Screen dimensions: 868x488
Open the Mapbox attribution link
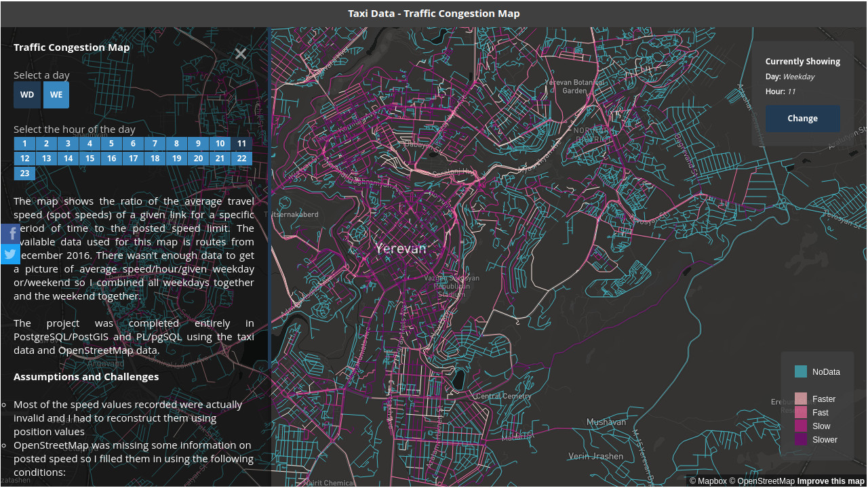(x=708, y=481)
